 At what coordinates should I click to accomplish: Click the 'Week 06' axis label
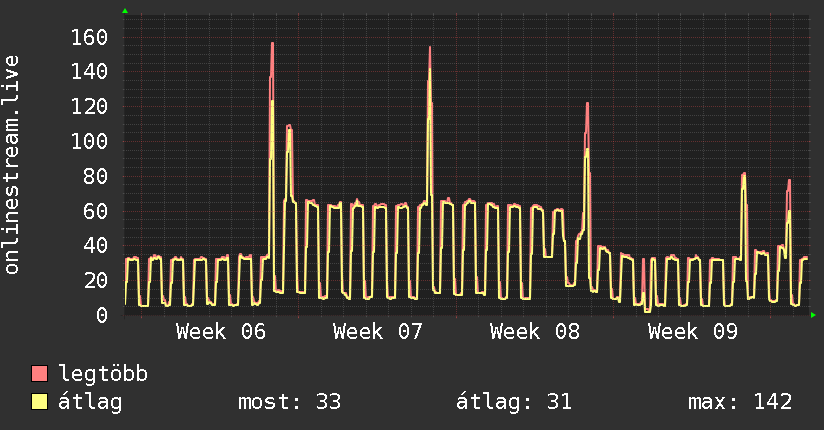[221, 332]
